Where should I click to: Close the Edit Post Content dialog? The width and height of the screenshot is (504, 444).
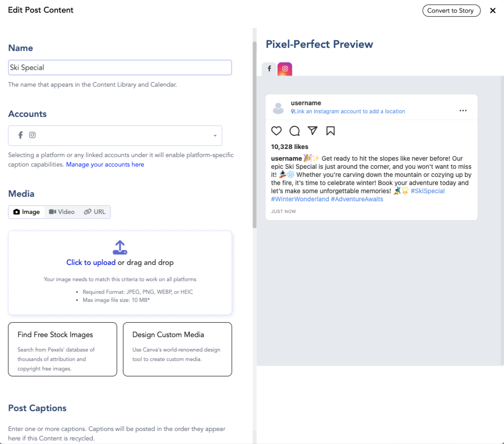click(493, 11)
